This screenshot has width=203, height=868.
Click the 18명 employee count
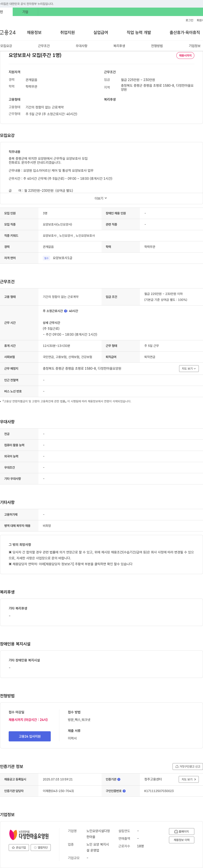click(140, 846)
